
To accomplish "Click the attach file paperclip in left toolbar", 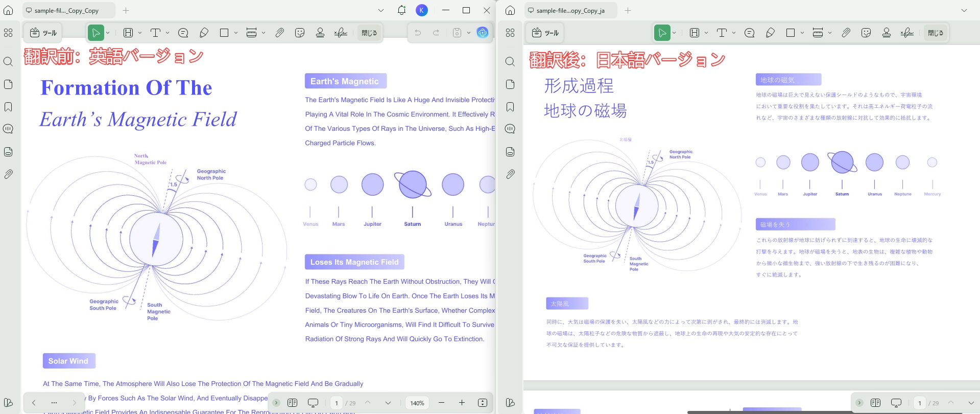I will click(x=279, y=33).
